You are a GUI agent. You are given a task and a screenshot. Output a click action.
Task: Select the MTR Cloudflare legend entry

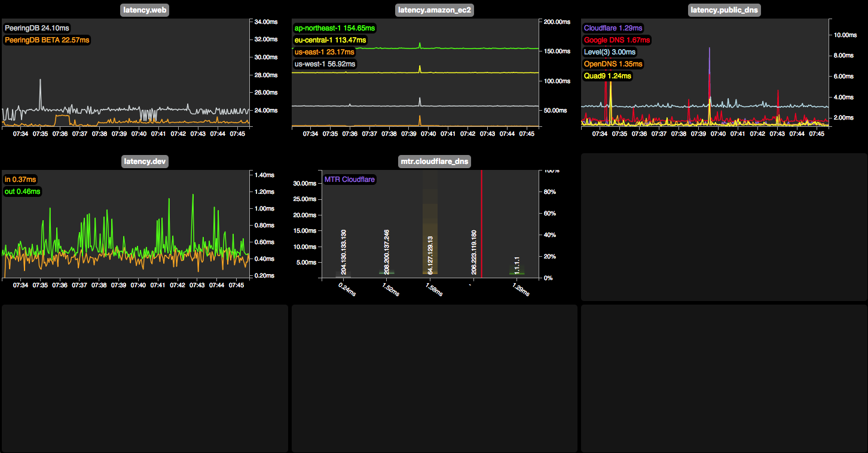pyautogui.click(x=350, y=180)
